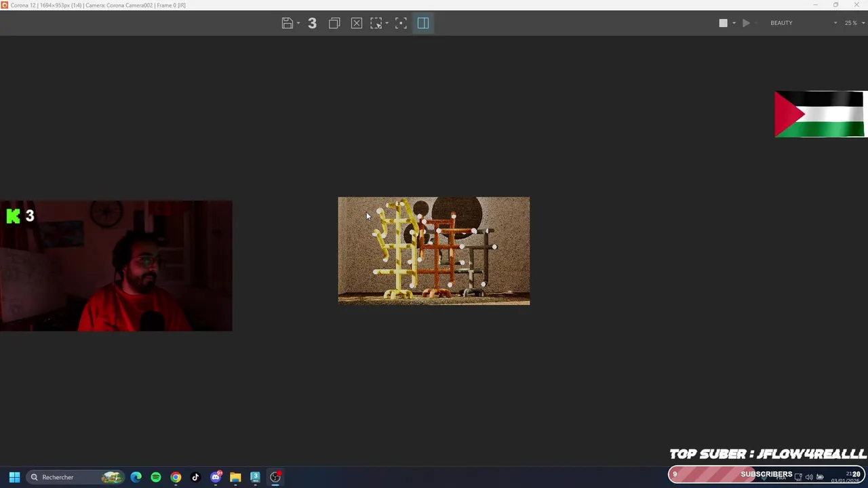Click the Copy to clipboard icon
Screen dimensions: 868x488
point(334,23)
